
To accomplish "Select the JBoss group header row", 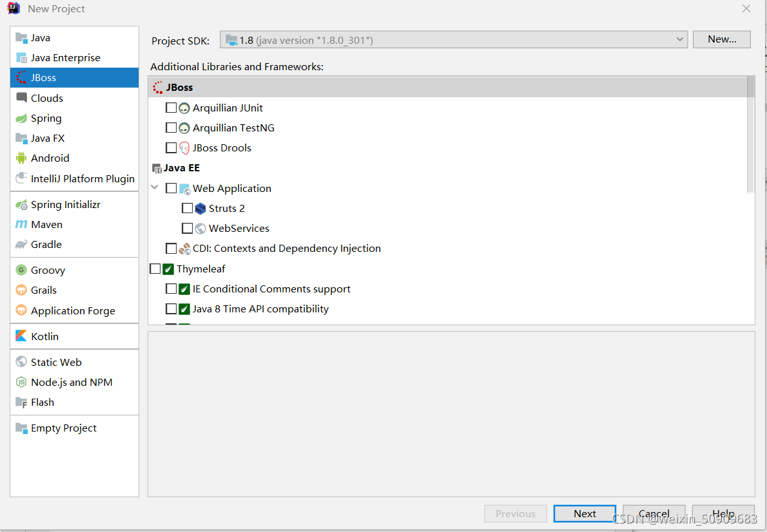I will 447,88.
